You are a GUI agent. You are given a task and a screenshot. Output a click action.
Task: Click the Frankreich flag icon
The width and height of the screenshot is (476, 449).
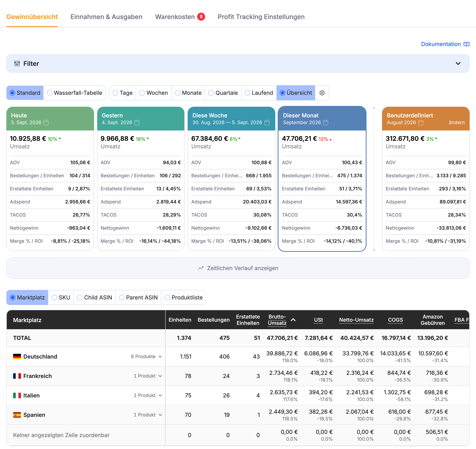[x=17, y=376]
